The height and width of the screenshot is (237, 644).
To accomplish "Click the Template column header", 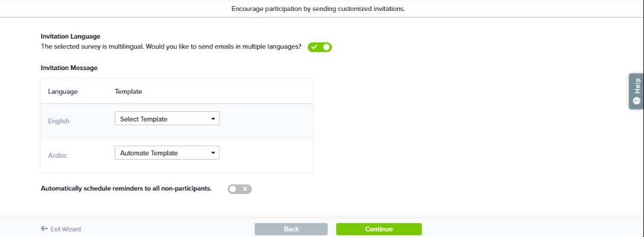I will coord(129,91).
